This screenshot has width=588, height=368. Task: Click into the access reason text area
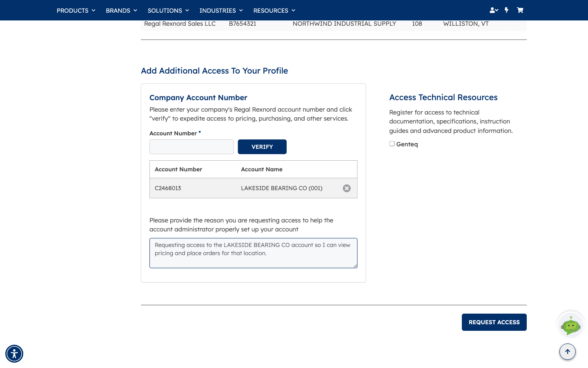[x=254, y=253]
